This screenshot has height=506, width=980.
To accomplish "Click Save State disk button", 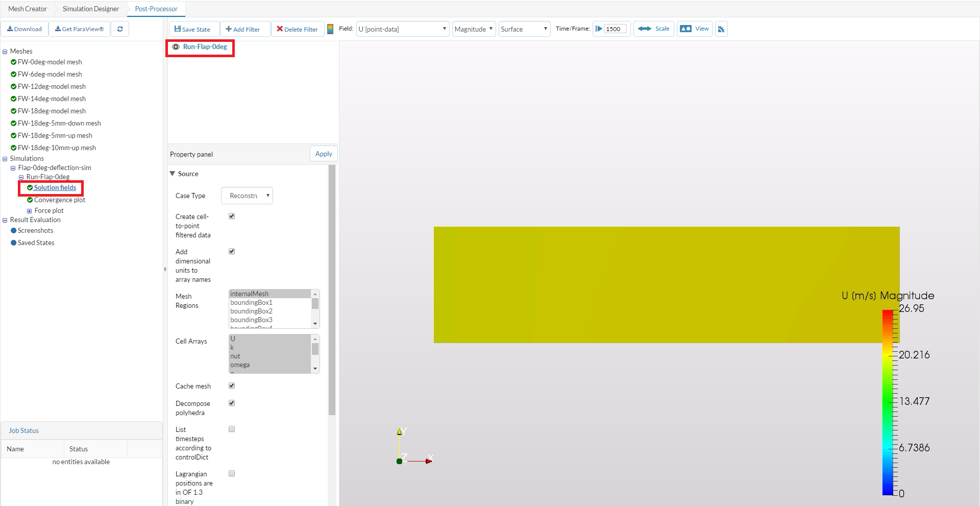I will click(193, 29).
